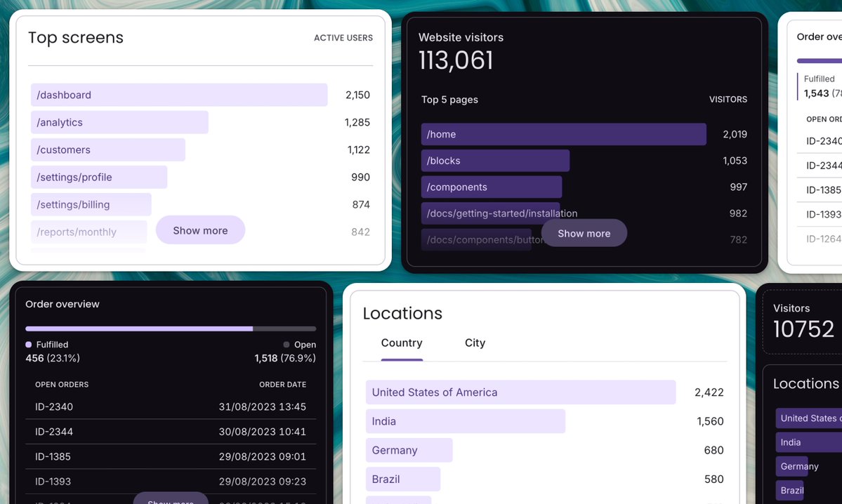Select Germany bar in dark Locations card
The height and width of the screenshot is (504, 842).
[791, 466]
